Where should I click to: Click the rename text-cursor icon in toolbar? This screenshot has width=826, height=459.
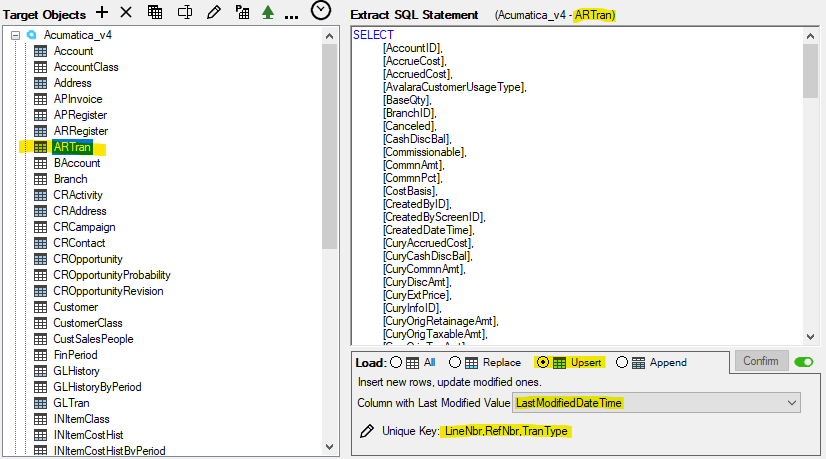pyautogui.click(x=184, y=12)
